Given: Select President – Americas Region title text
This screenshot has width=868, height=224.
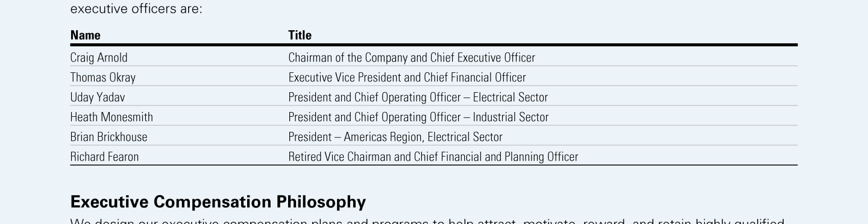Looking at the screenshot, I should (395, 137).
